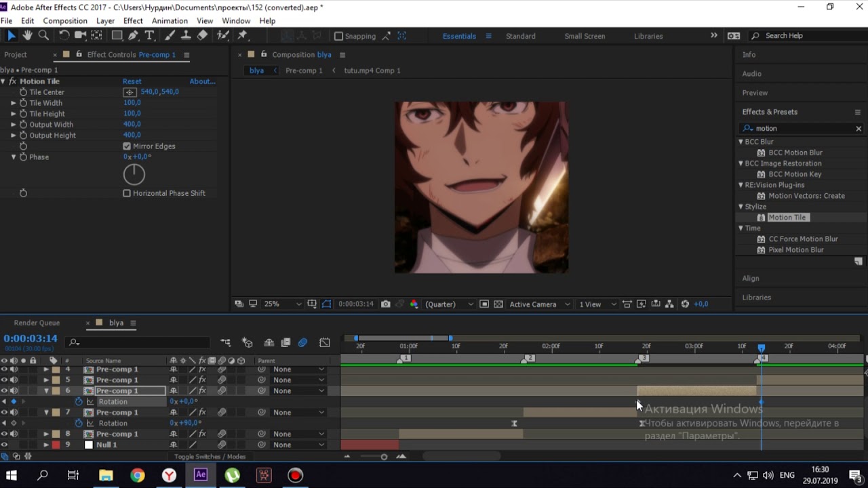Click the Puppet Pin tool
The height and width of the screenshot is (488, 868).
coord(242,36)
